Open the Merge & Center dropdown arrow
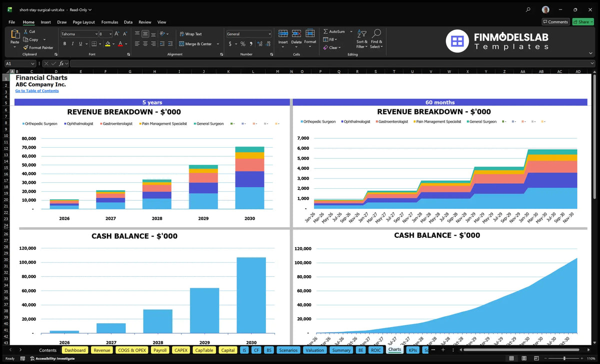The image size is (600, 364). click(218, 44)
